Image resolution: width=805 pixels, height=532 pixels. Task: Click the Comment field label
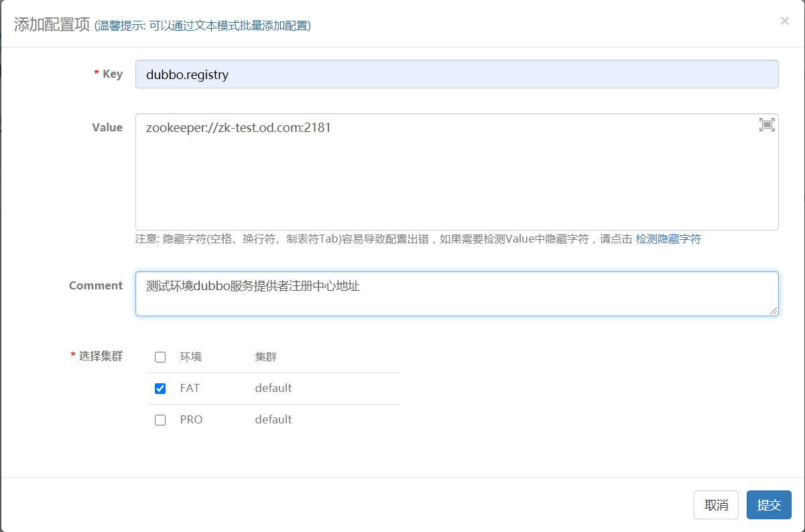[96, 285]
